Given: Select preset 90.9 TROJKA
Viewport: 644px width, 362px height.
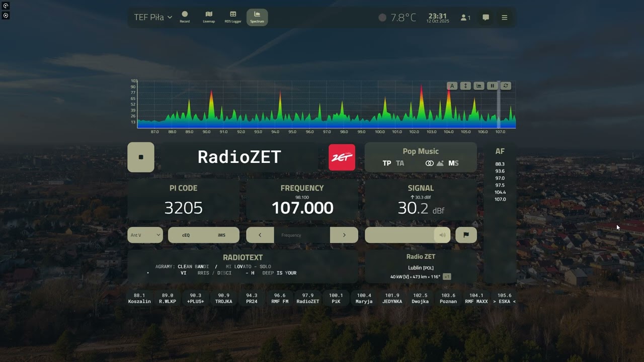Looking at the screenshot, I should point(223,299).
